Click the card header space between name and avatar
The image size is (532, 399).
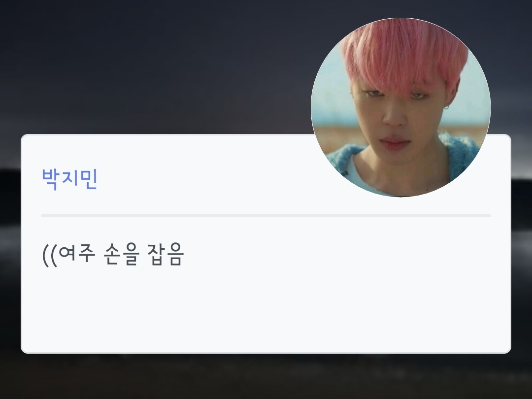pyautogui.click(x=203, y=179)
